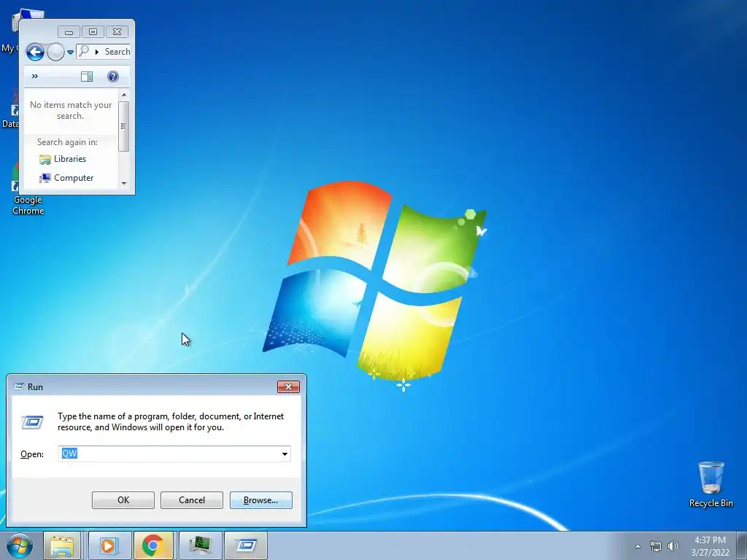This screenshot has width=747, height=560.
Task: Maximize the Explorer search window
Action: [x=93, y=32]
